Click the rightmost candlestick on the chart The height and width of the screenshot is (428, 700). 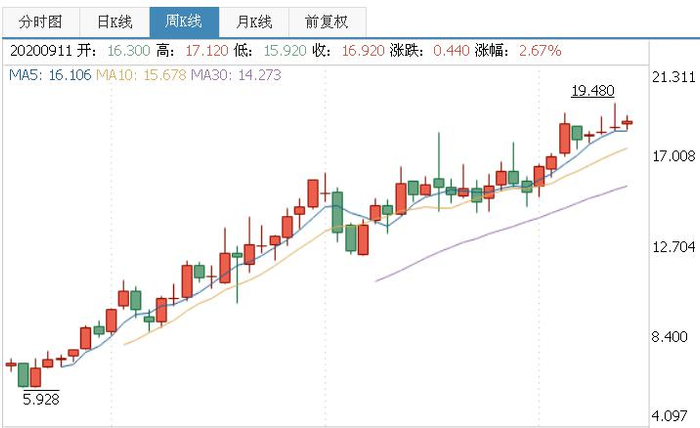[x=627, y=122]
